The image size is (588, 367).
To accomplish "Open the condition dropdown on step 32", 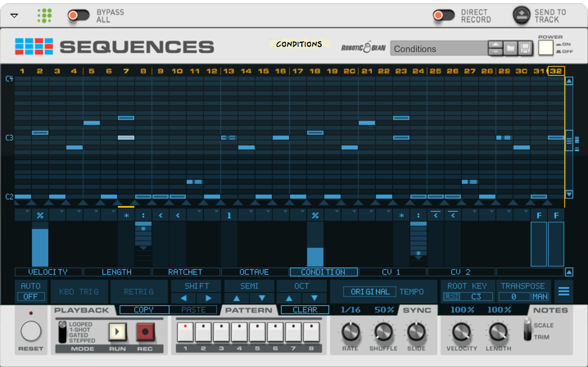I will 556,215.
